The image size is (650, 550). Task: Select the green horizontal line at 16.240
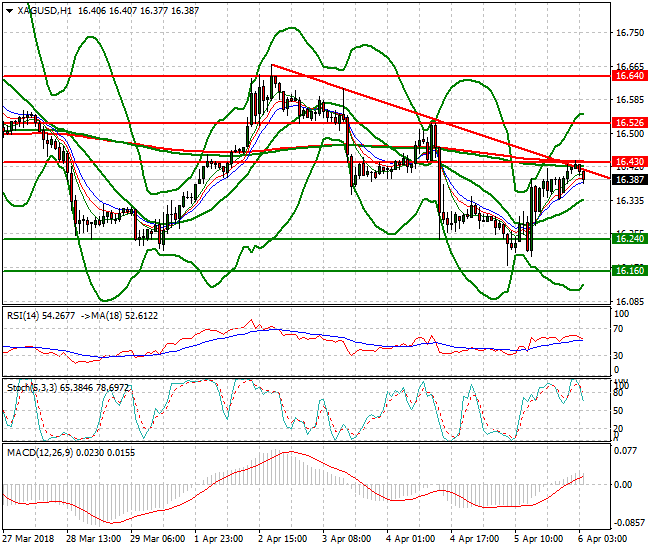pyautogui.click(x=300, y=239)
